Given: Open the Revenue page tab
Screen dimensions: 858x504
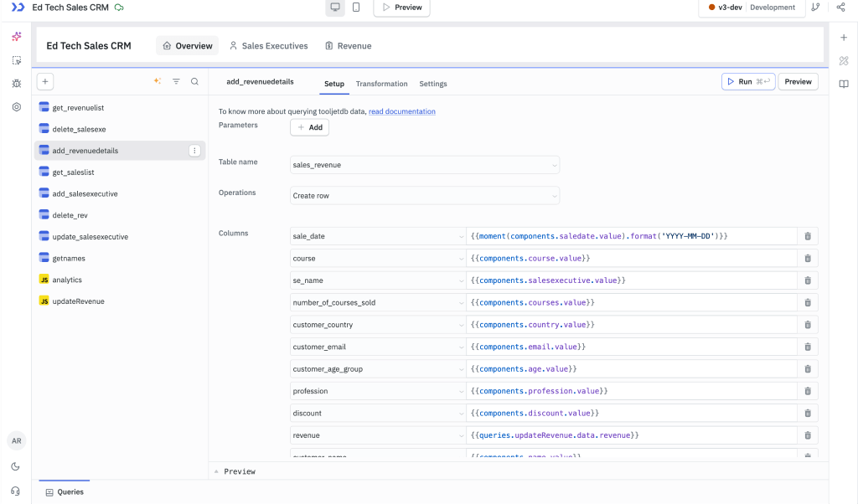Looking at the screenshot, I should (349, 46).
